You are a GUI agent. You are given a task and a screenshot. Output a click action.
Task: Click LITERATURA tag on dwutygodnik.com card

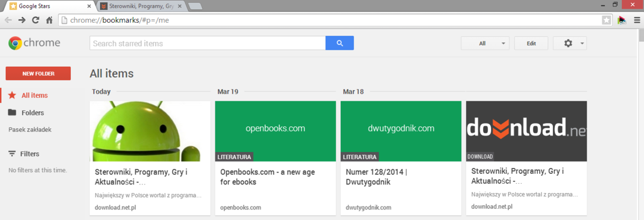(x=360, y=157)
